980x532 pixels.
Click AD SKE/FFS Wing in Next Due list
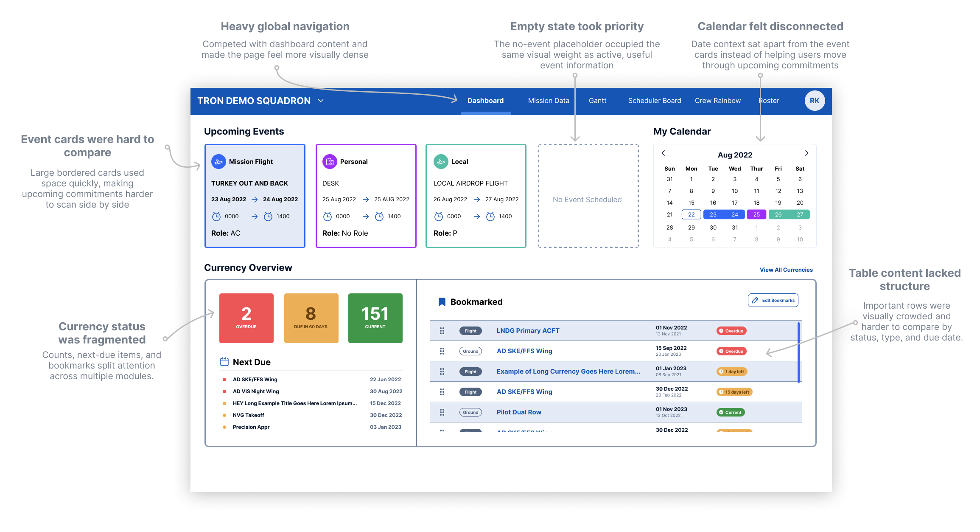[x=255, y=380]
